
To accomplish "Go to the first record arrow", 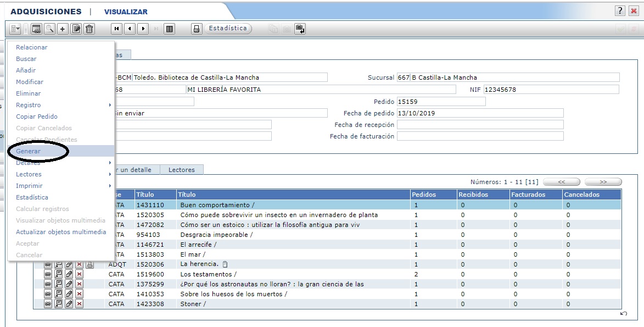I will pos(117,29).
